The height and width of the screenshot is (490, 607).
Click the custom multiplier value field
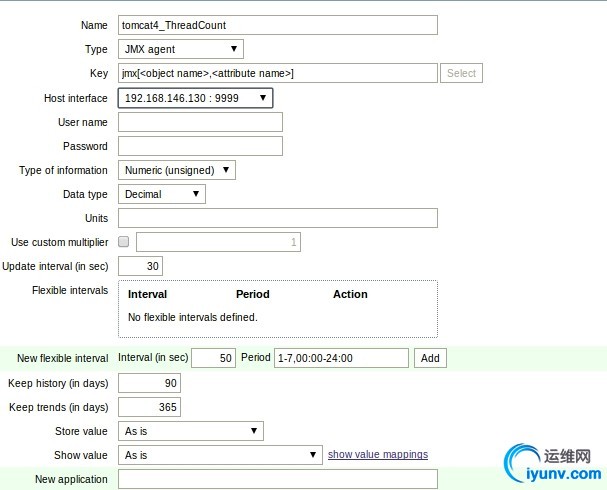pos(218,242)
